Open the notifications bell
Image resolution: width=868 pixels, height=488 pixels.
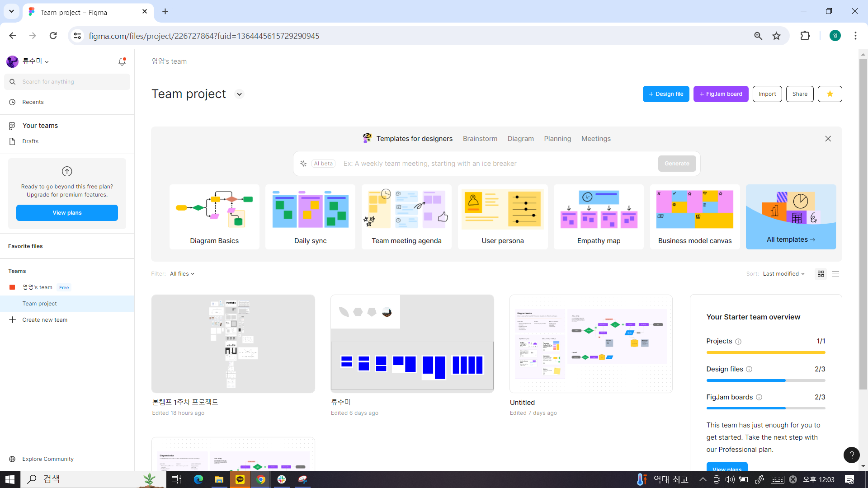pyautogui.click(x=122, y=61)
